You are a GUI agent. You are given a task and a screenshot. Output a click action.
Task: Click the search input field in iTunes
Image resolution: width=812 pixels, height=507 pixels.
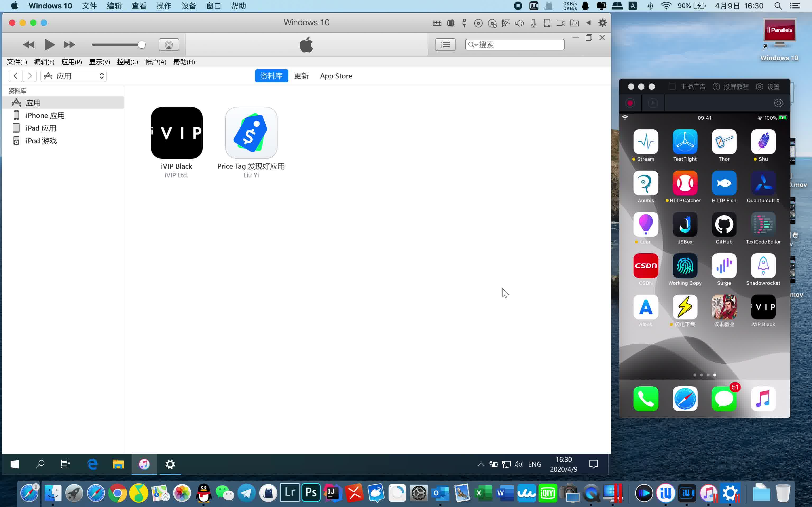pyautogui.click(x=515, y=44)
